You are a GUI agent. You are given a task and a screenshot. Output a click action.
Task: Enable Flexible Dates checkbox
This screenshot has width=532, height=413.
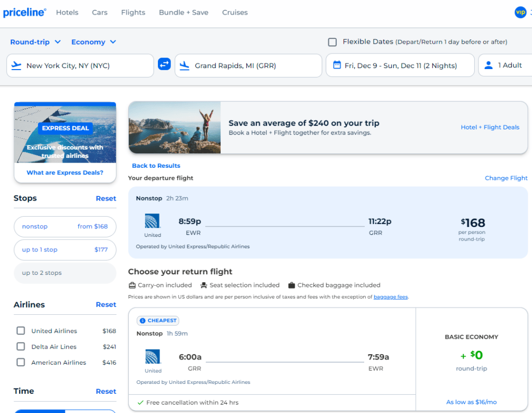(x=332, y=42)
